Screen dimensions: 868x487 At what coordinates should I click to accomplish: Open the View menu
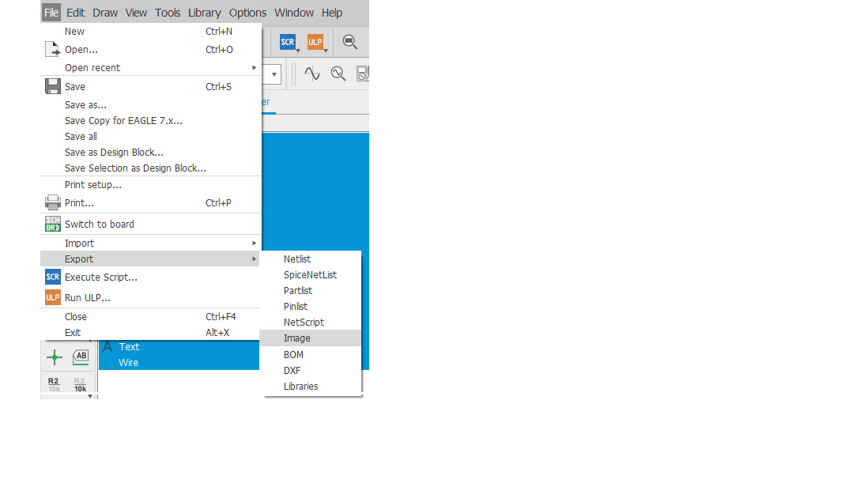[136, 12]
